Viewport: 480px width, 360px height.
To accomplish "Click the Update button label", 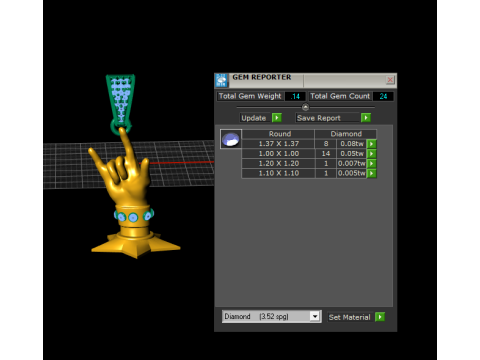I will pos(254,118).
